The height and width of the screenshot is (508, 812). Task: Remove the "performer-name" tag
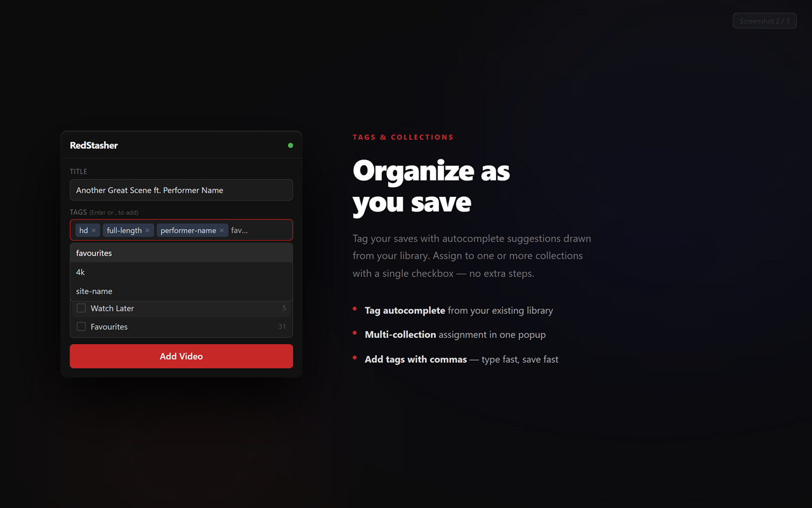[x=221, y=230]
